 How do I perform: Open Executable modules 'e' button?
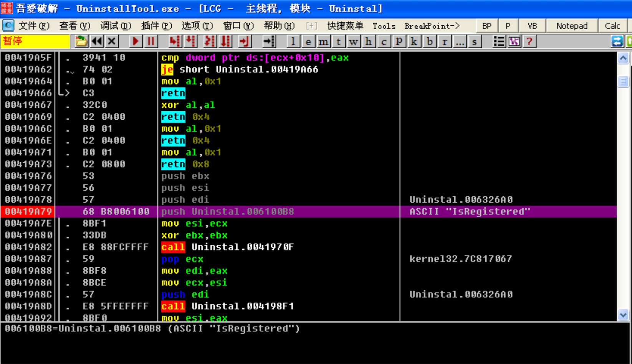[308, 41]
